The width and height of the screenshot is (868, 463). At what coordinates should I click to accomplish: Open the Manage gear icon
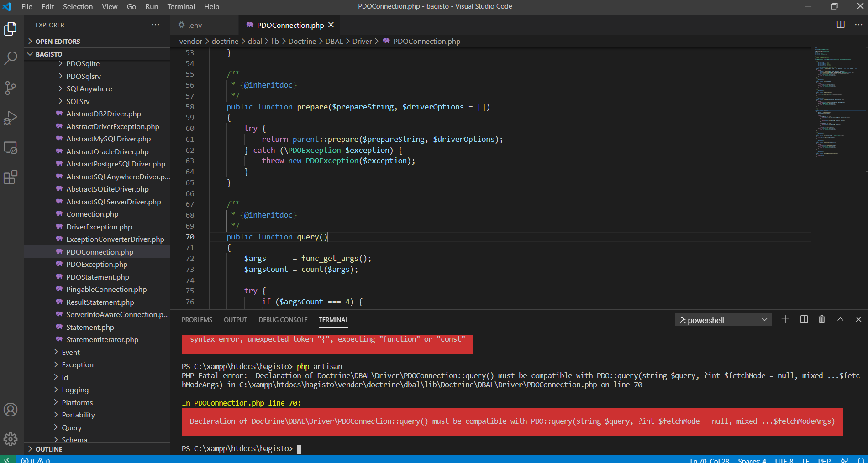[11, 439]
